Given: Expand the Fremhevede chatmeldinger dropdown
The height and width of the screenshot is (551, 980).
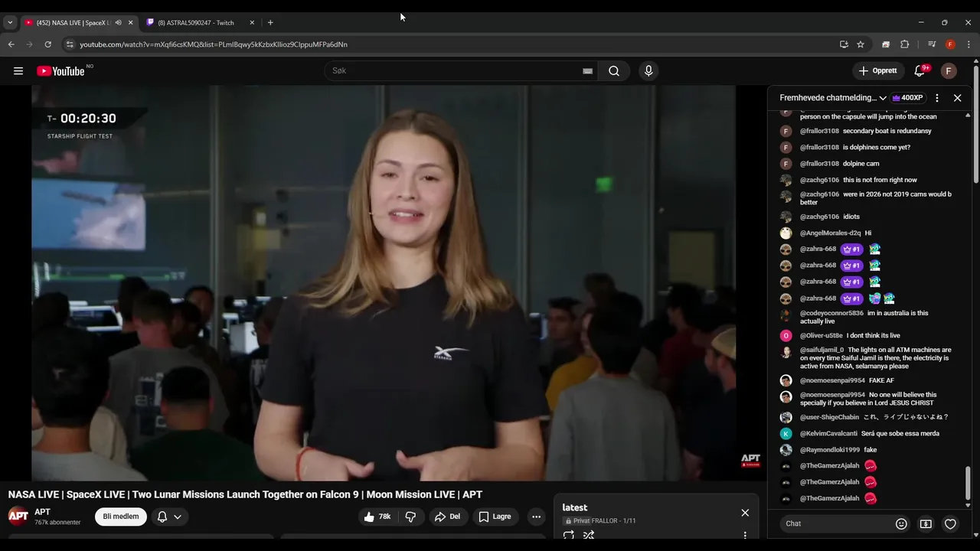Looking at the screenshot, I should [833, 98].
